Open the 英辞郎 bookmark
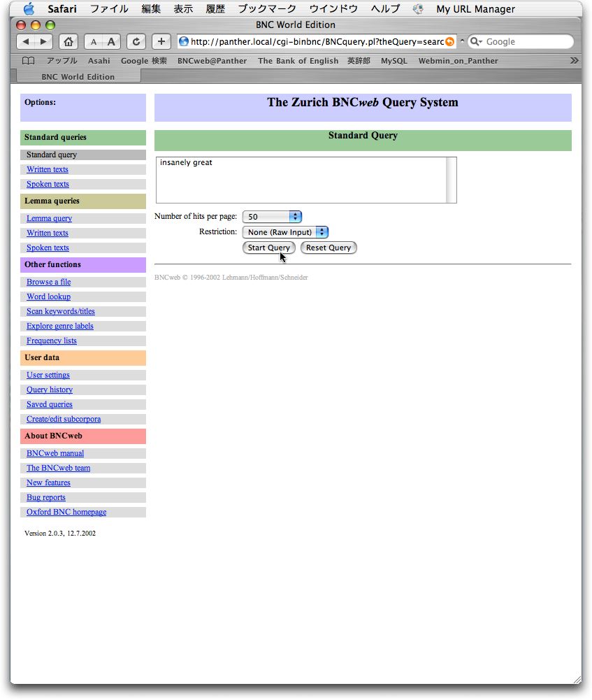This screenshot has height=700, width=592. tap(359, 61)
